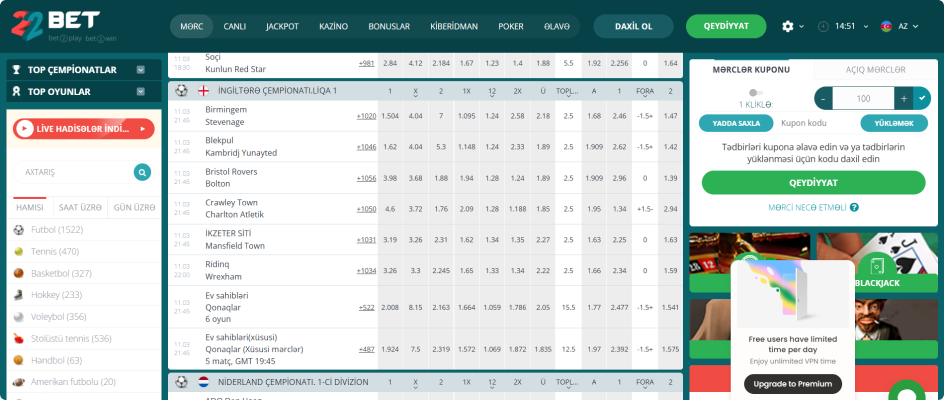The height and width of the screenshot is (400, 944).
Task: Click the search magnifier button
Action: pyautogui.click(x=142, y=172)
